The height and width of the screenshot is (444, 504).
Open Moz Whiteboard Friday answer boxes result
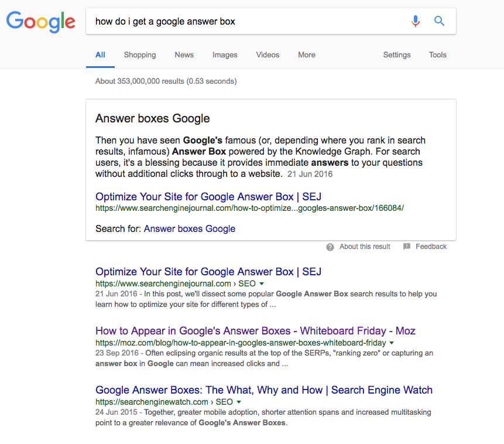pyautogui.click(x=255, y=331)
